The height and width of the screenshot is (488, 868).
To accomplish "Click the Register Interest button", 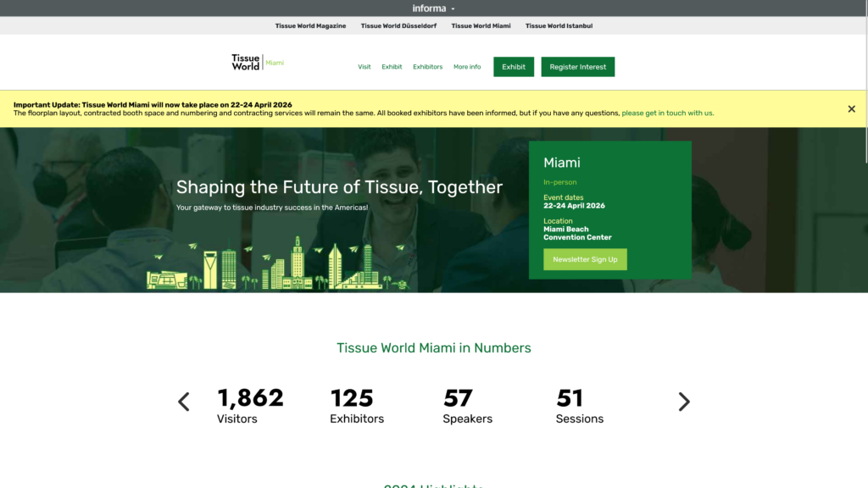I will pos(578,67).
